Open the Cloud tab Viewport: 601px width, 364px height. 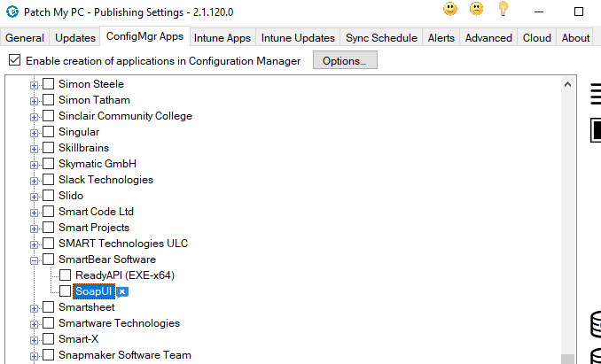pyautogui.click(x=537, y=38)
